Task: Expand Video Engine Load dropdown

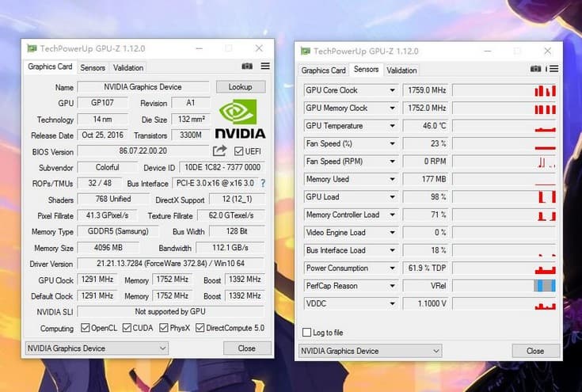Action: click(392, 232)
